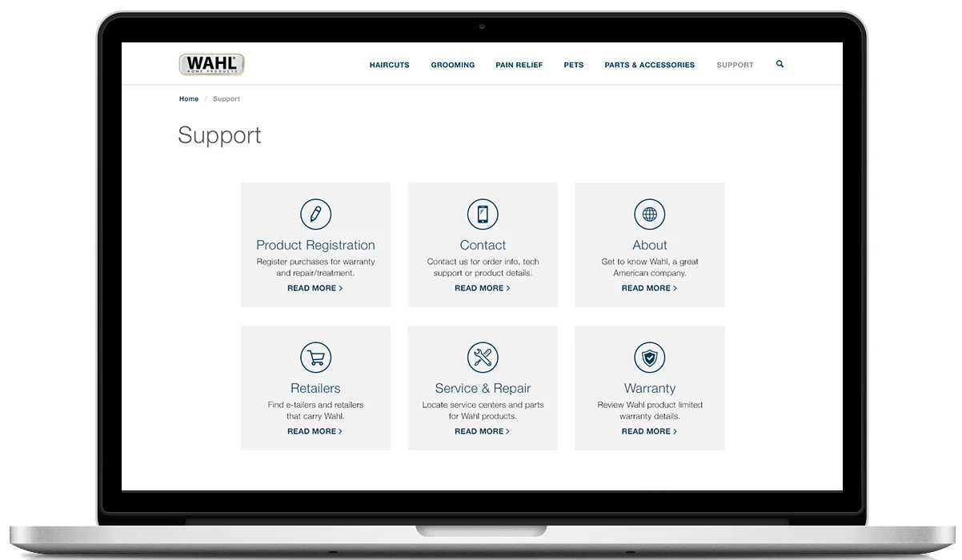
Task: Open the Product Registration heading
Action: pyautogui.click(x=315, y=246)
